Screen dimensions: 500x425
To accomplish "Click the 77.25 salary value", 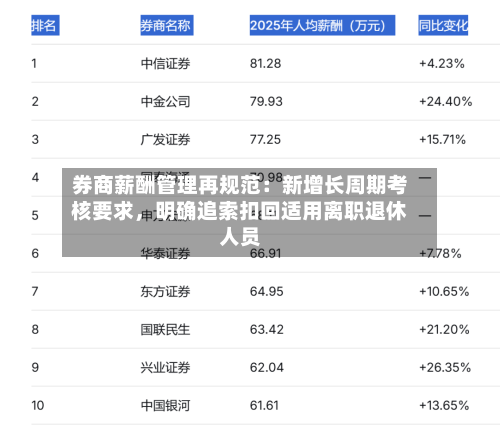I will tap(265, 139).
